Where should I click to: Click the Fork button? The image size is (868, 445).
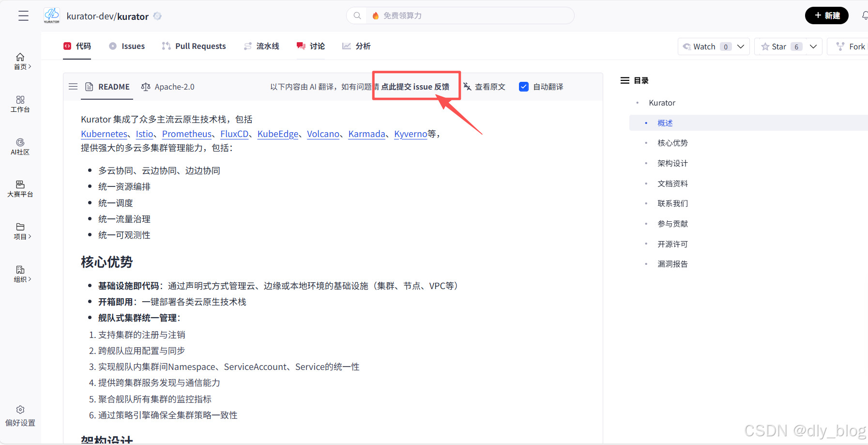[850, 46]
